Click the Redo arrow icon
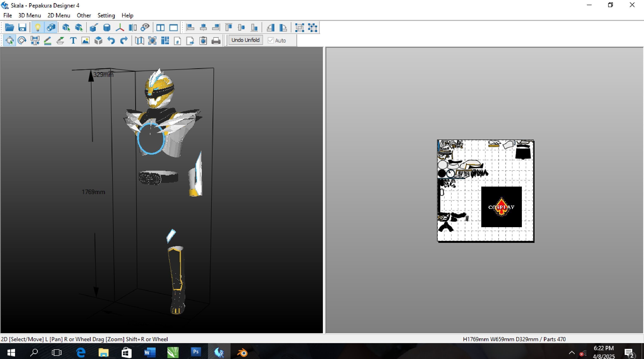The width and height of the screenshot is (644, 359). [124, 41]
